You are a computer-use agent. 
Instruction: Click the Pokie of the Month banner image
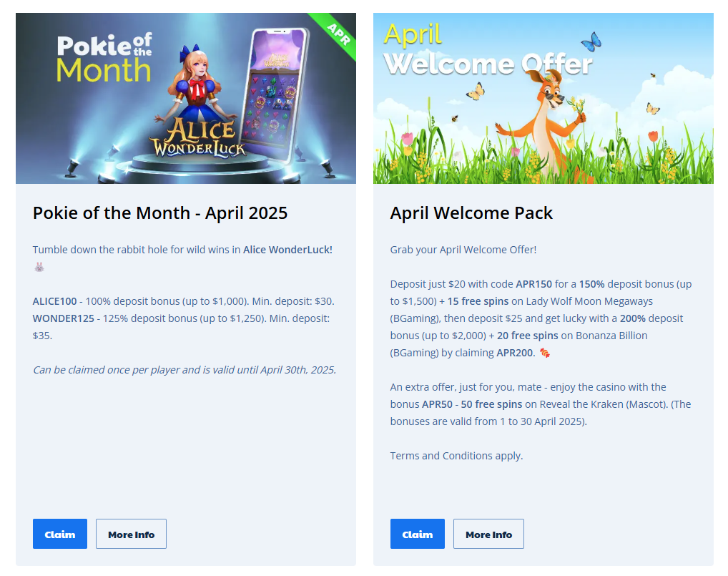tap(186, 99)
